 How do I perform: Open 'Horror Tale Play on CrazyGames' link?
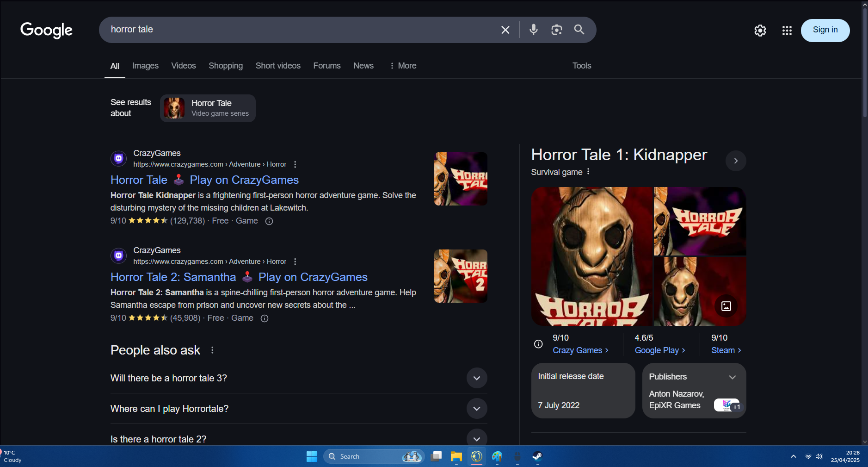click(x=204, y=180)
